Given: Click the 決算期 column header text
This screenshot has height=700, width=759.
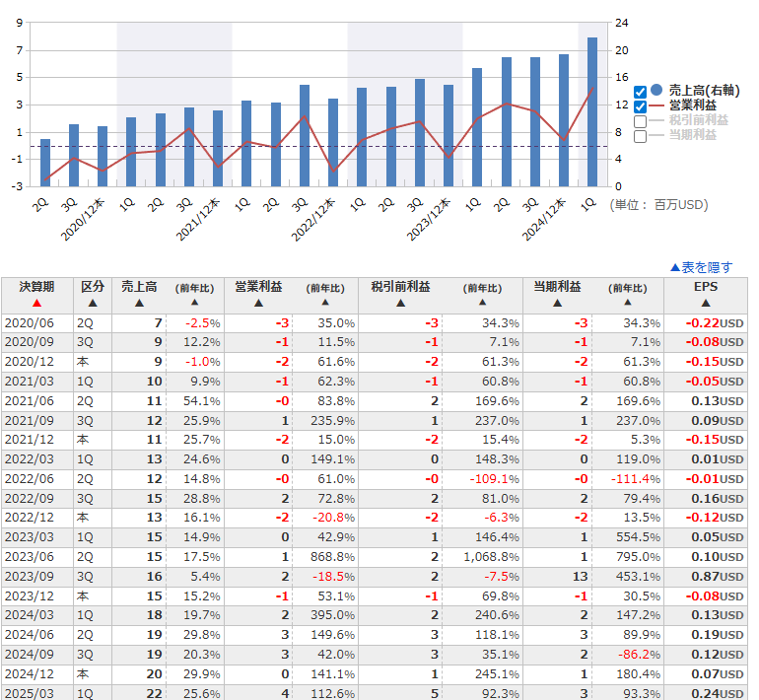Looking at the screenshot, I should (x=36, y=287).
